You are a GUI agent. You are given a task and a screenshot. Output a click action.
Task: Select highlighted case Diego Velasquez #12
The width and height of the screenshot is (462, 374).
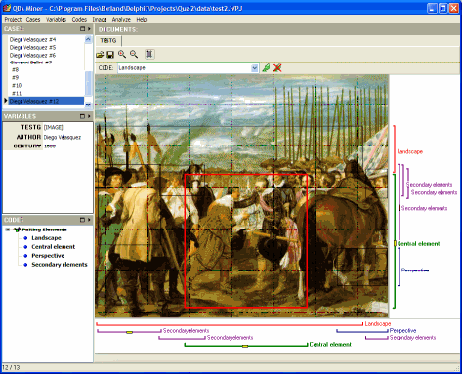46,101
